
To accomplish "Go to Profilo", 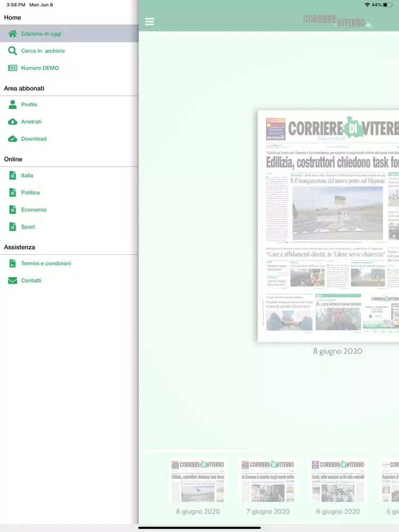I will tap(69, 104).
